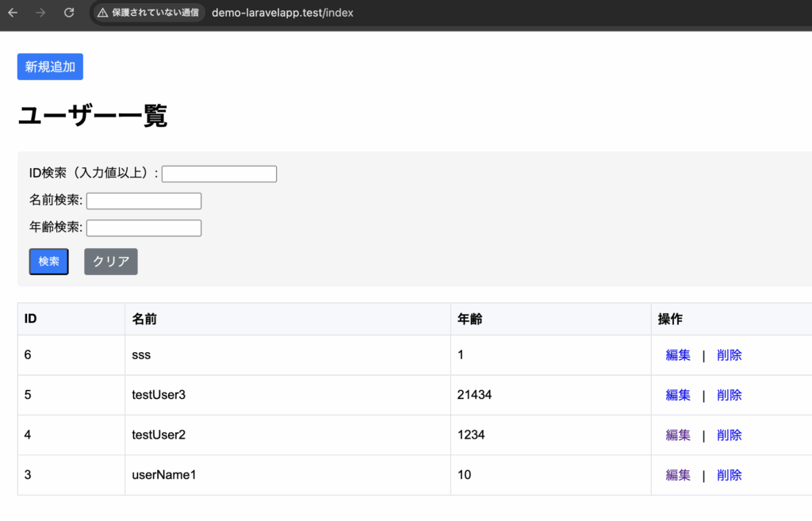The width and height of the screenshot is (812, 521).
Task: Reload the page with the refresh icon
Action: [x=69, y=13]
